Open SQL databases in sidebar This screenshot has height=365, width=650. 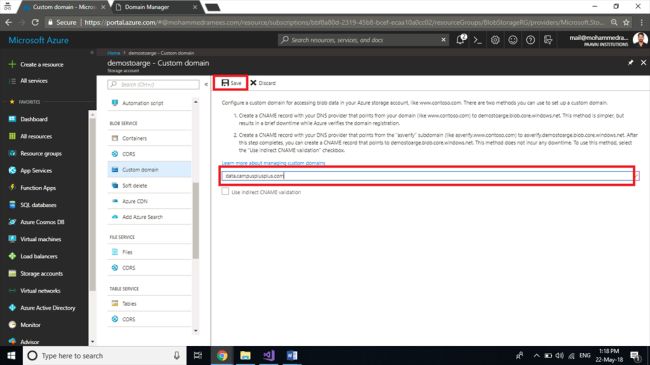pos(32,205)
